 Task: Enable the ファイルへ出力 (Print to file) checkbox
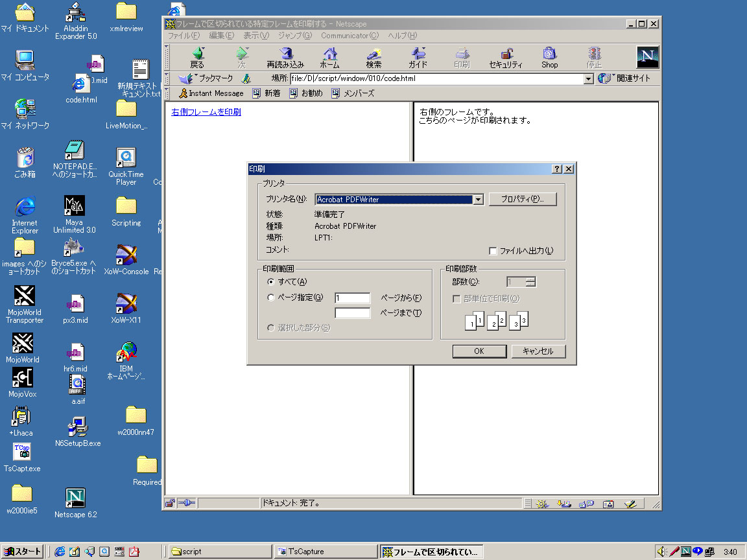click(x=493, y=251)
